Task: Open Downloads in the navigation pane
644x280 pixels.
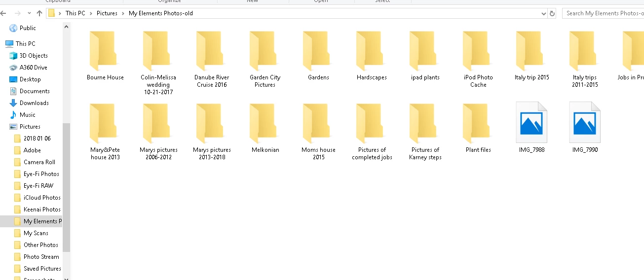Action: tap(34, 103)
